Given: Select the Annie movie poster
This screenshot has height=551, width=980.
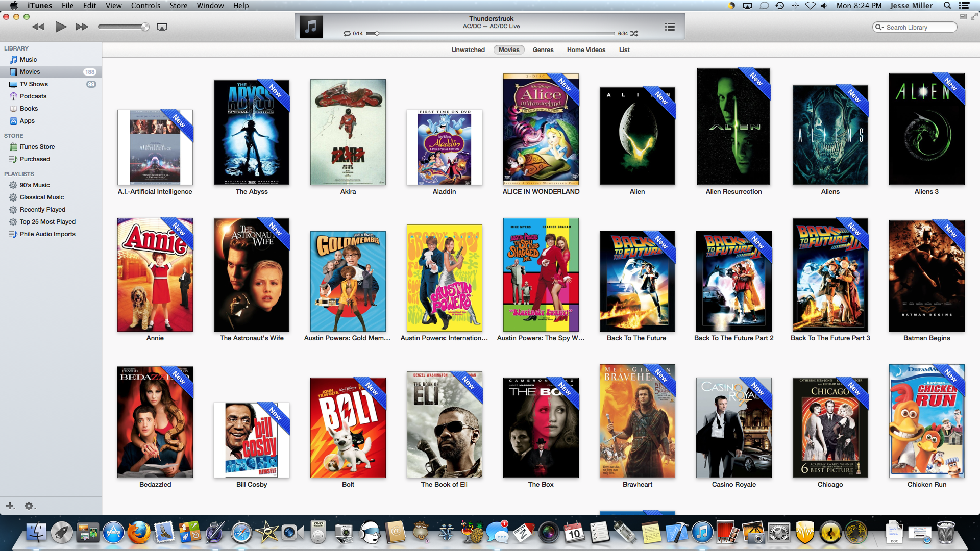Looking at the screenshot, I should point(155,275).
